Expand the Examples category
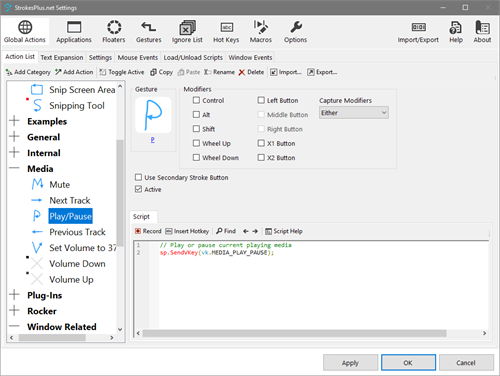Screen dimensions: 500x376 pyautogui.click(x=14, y=121)
